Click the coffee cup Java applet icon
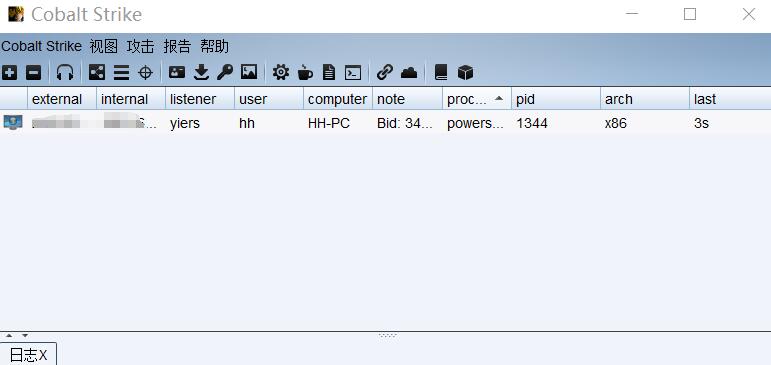 pos(305,73)
